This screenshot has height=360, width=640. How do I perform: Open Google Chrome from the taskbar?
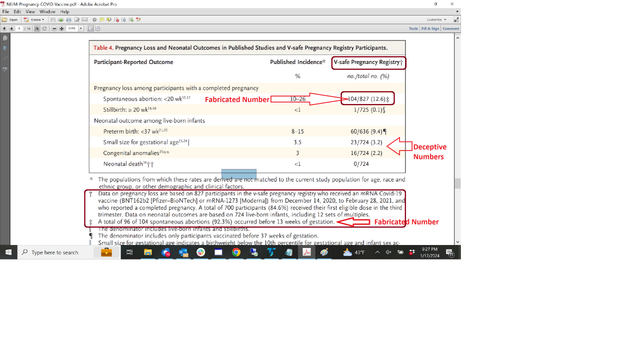(236, 252)
